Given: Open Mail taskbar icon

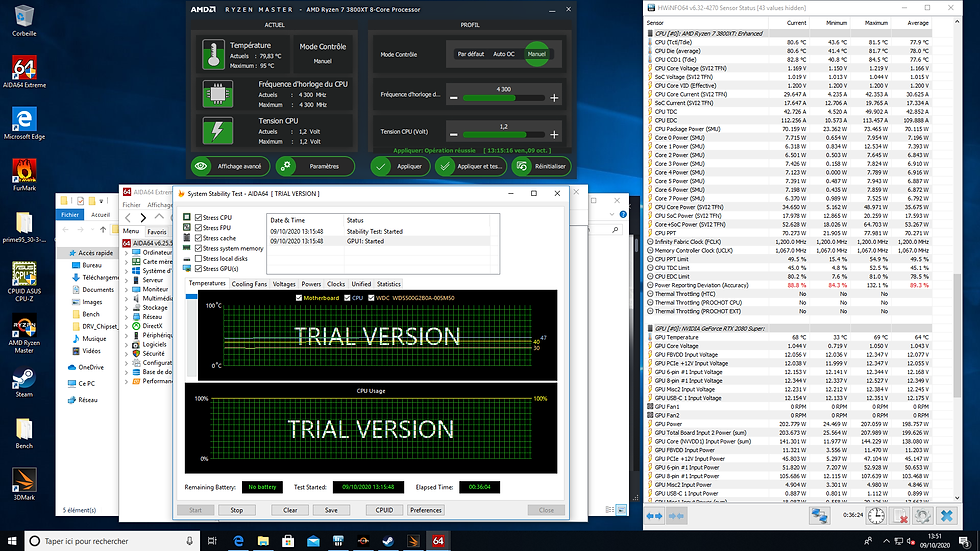Looking at the screenshot, I should pos(313,541).
